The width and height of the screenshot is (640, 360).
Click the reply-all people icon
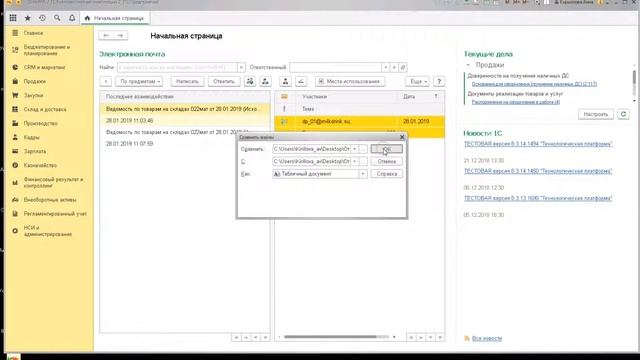(250, 82)
